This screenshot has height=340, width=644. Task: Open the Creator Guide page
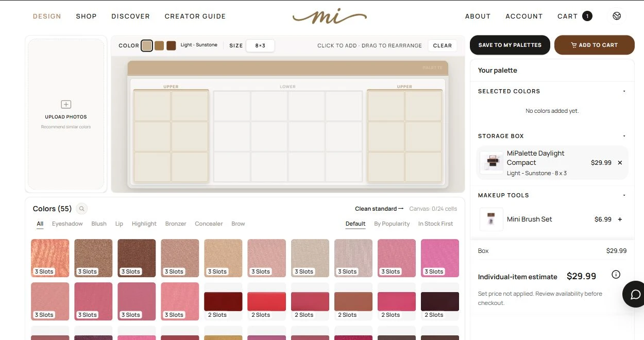(195, 16)
